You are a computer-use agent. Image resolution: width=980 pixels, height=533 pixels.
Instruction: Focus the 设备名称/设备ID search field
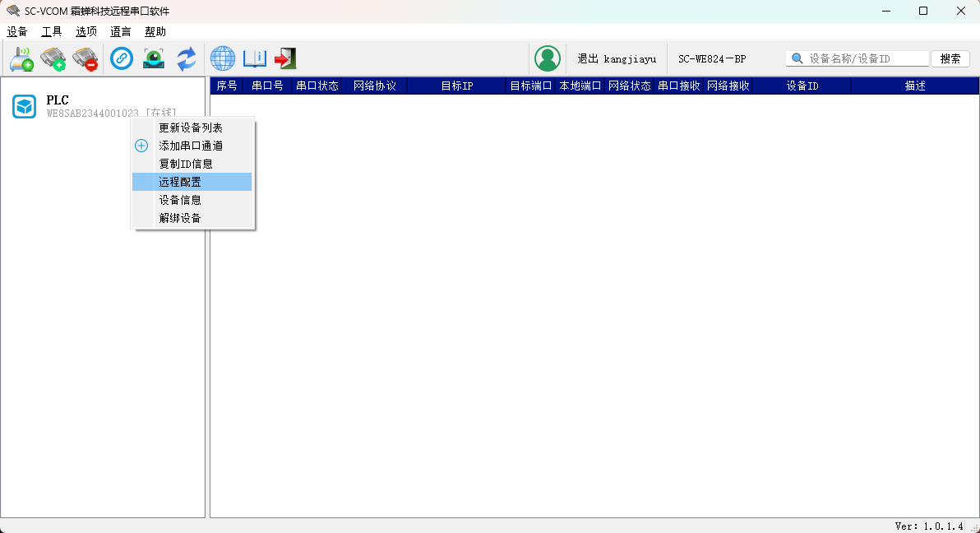857,58
